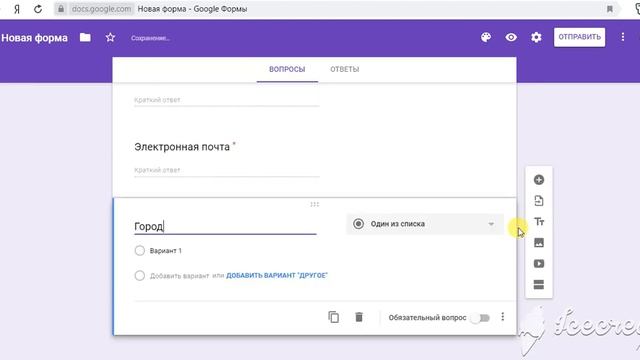The image size is (640, 360).
Task: Click the Yandex home icon
Action: tap(17, 9)
